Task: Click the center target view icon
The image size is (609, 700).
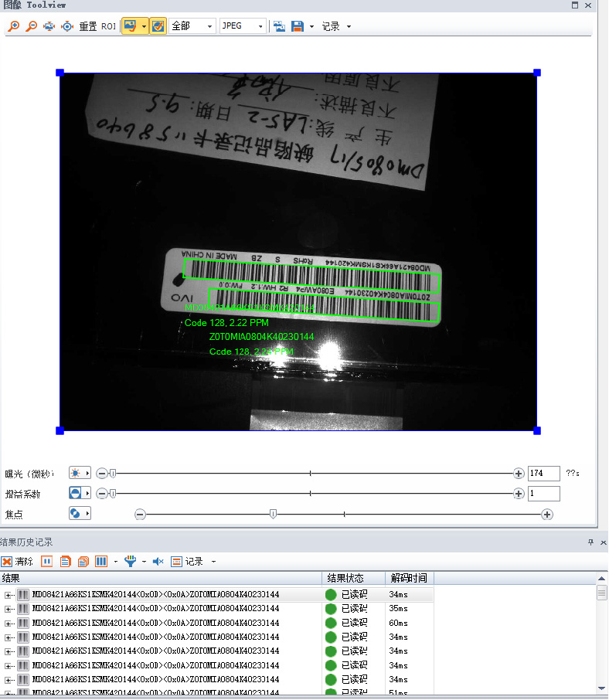Action: click(x=67, y=26)
